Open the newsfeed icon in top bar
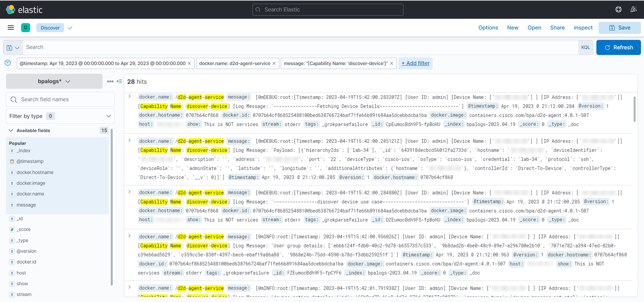 pyautogui.click(x=633, y=9)
